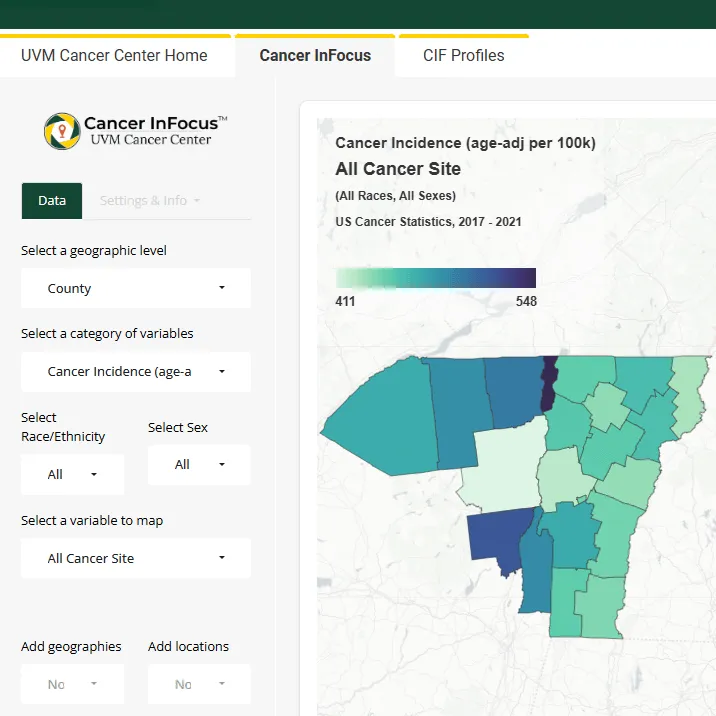
Task: Open the Add locations dropdown
Action: (x=199, y=685)
